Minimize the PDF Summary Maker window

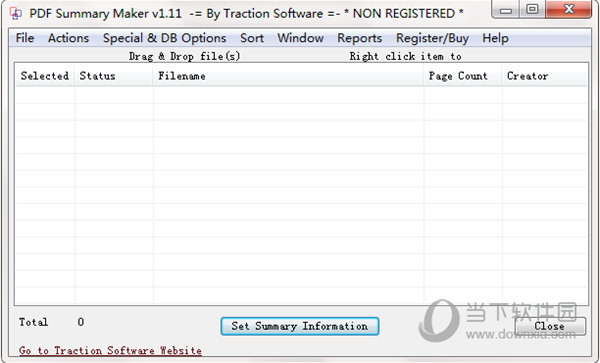coord(505,10)
